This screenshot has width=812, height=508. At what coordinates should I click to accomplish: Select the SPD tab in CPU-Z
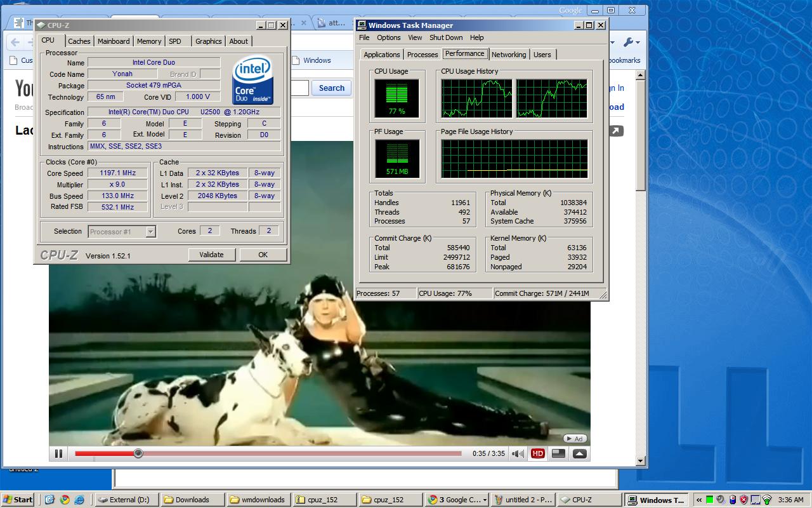(x=175, y=41)
